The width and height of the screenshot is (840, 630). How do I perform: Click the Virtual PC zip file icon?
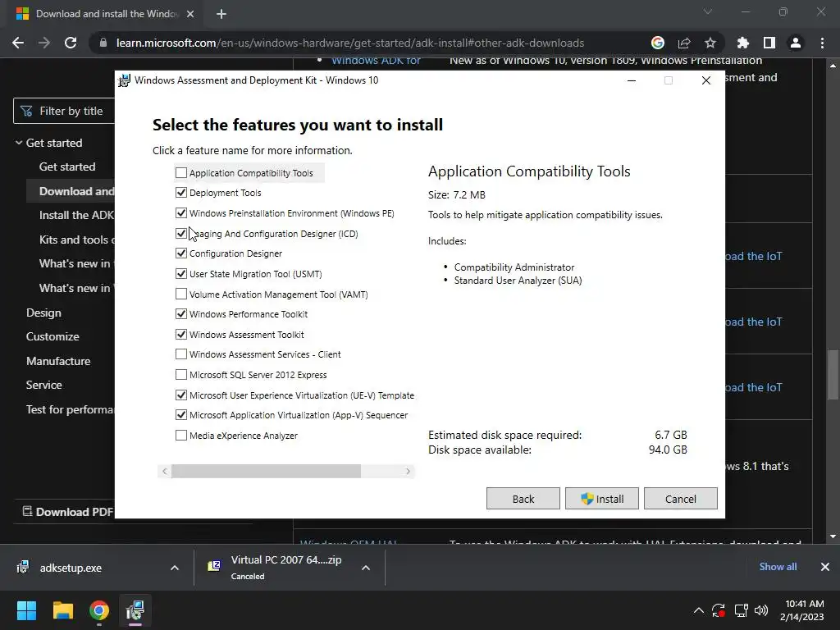(214, 566)
